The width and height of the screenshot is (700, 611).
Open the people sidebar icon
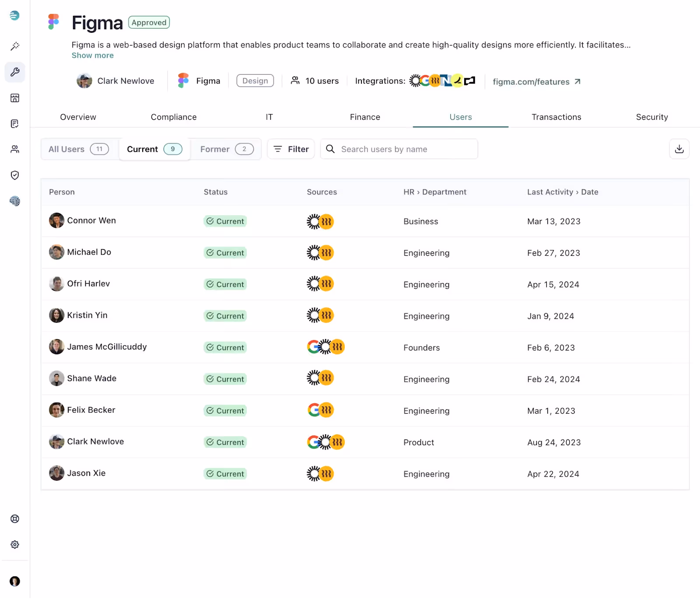15,149
